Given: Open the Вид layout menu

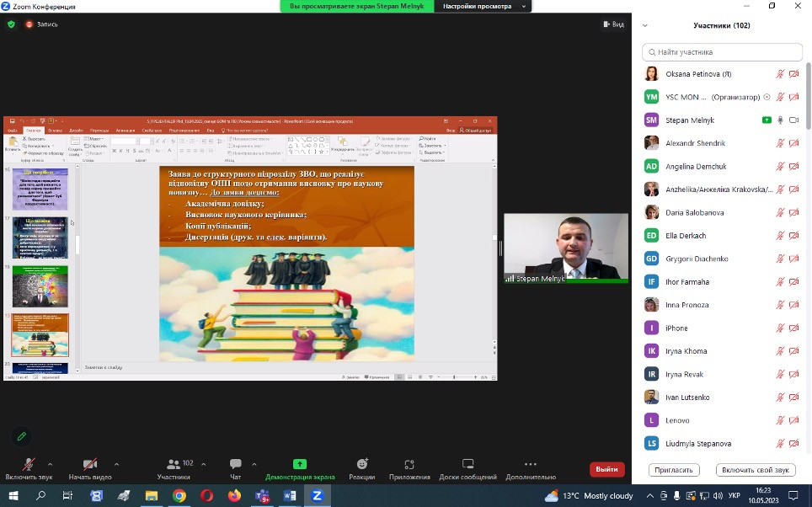Looking at the screenshot, I should (614, 24).
